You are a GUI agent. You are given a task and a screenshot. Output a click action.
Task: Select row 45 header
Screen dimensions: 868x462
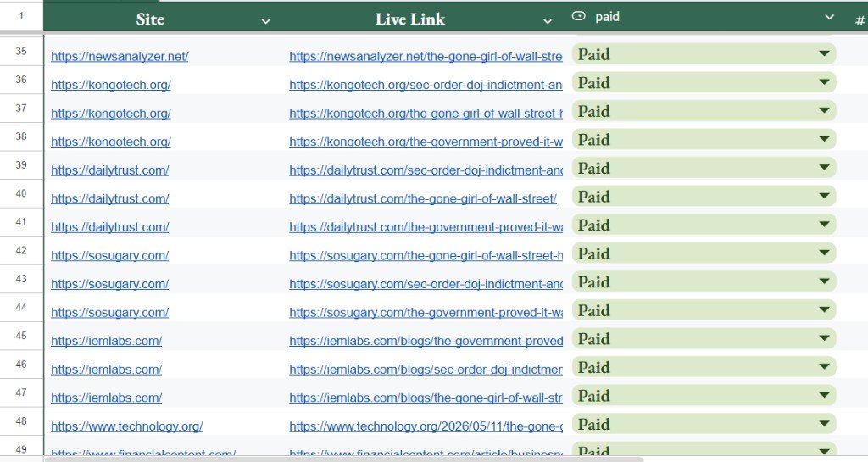21,336
